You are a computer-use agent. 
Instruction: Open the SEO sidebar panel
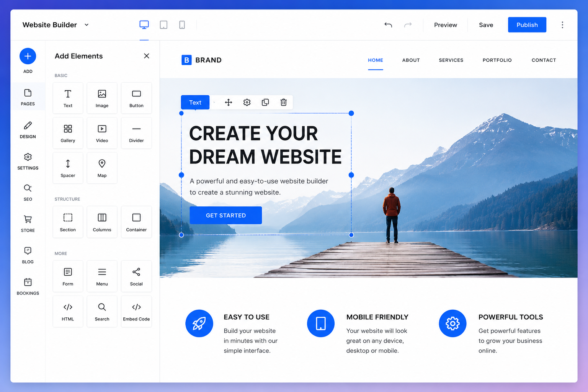click(x=28, y=193)
